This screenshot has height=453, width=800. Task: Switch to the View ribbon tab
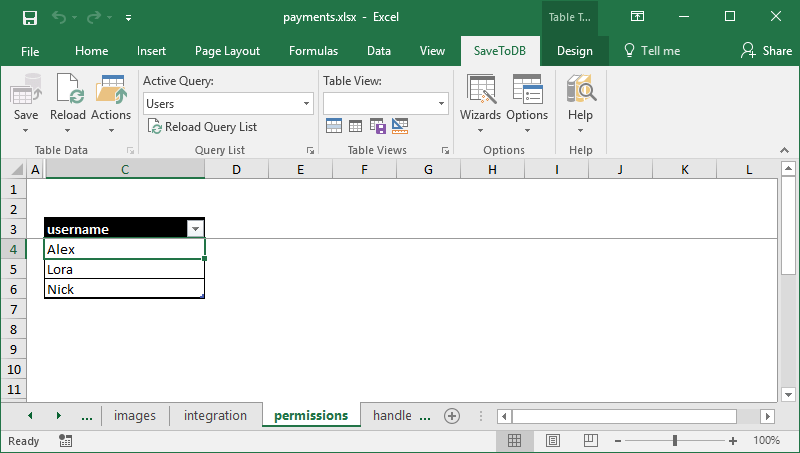(432, 51)
